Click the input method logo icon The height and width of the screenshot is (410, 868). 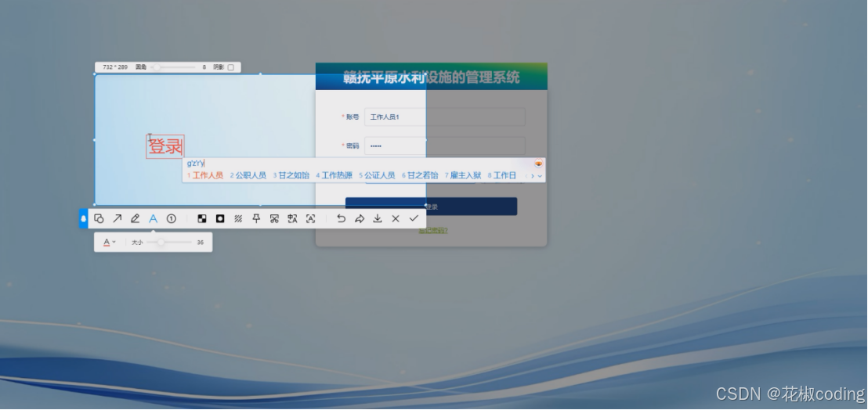coord(538,164)
